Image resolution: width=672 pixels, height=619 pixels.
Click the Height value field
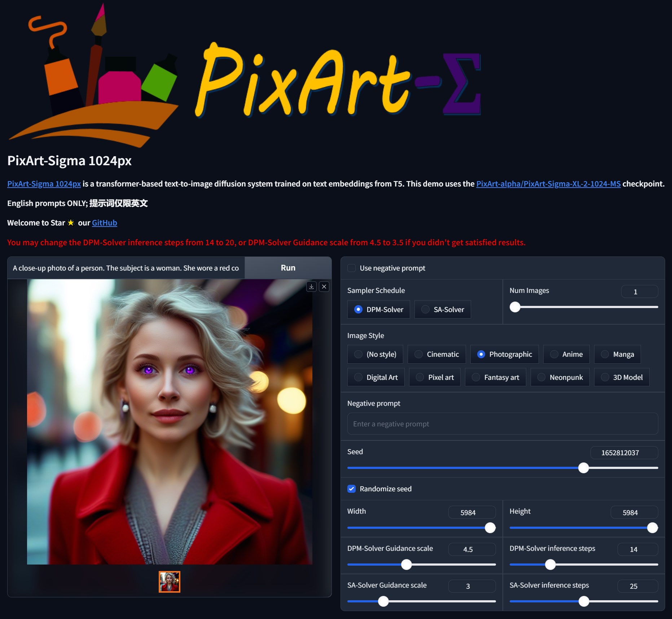pyautogui.click(x=634, y=513)
